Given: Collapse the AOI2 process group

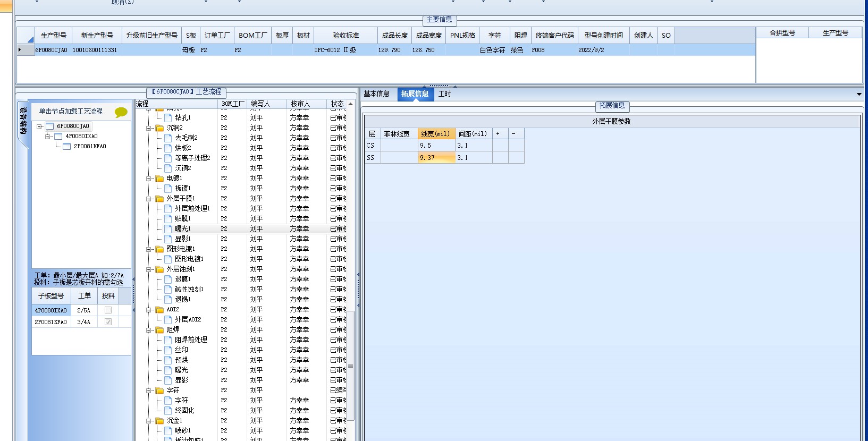Looking at the screenshot, I should [149, 310].
